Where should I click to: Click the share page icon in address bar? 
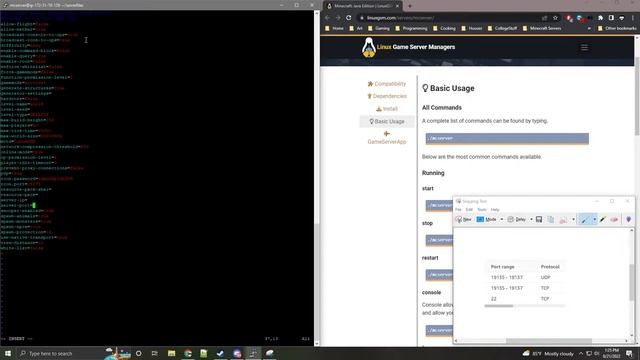pos(544,18)
